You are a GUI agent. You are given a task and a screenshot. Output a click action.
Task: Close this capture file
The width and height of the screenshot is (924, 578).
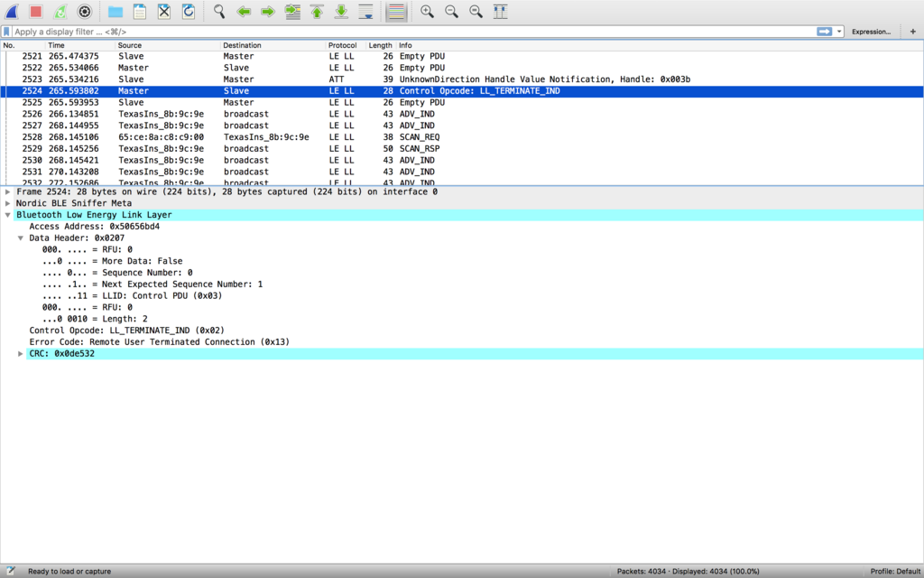click(164, 11)
